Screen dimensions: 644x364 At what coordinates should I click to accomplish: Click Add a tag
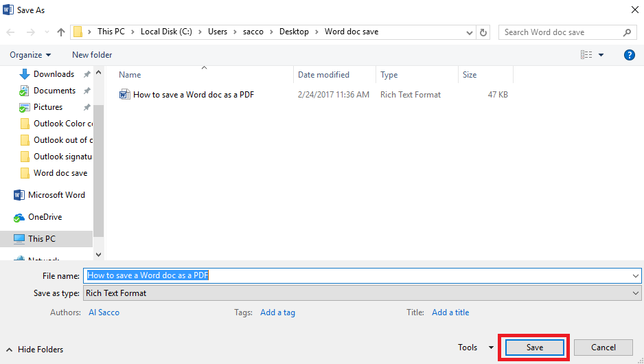coord(277,312)
